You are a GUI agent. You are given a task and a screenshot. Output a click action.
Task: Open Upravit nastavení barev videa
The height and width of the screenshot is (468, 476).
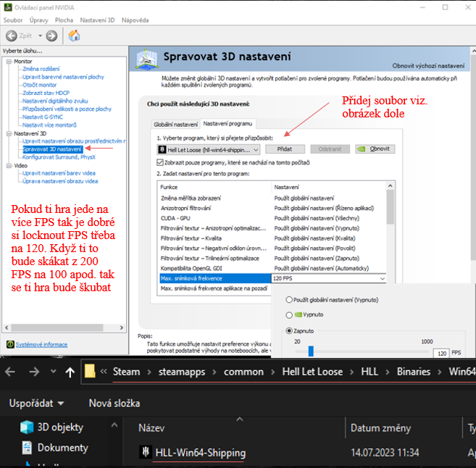(x=59, y=173)
